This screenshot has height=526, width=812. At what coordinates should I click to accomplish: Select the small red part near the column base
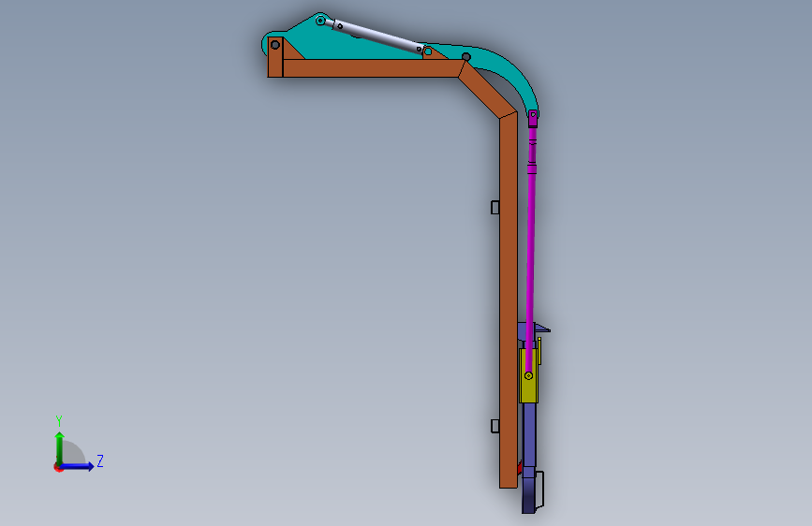tap(520, 467)
